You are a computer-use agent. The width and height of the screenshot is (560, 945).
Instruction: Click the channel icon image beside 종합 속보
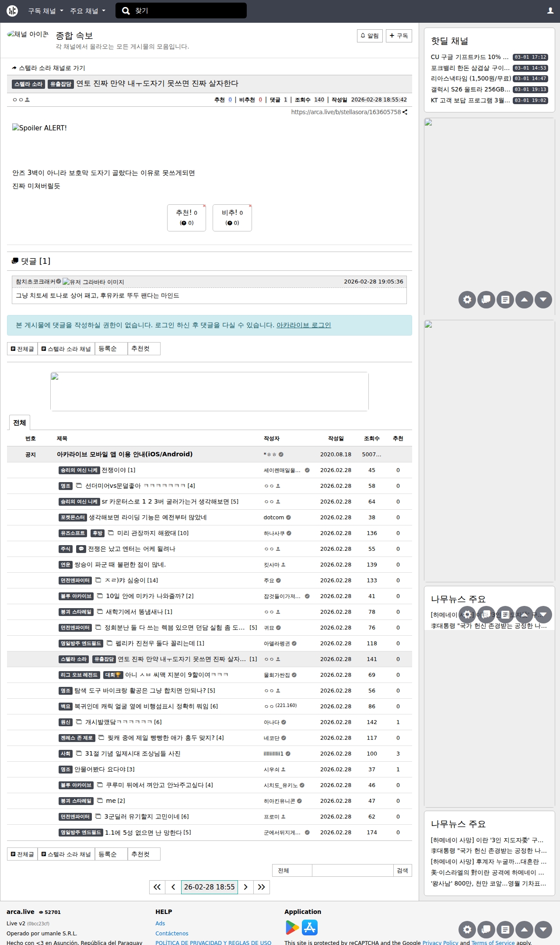pyautogui.click(x=28, y=35)
